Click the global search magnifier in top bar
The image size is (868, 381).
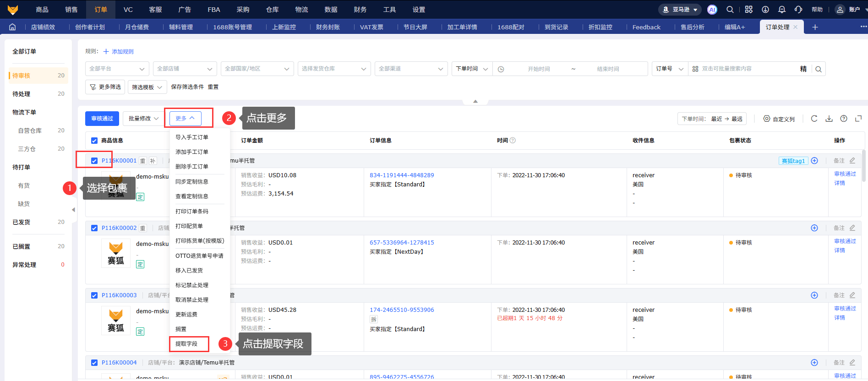[x=730, y=10]
